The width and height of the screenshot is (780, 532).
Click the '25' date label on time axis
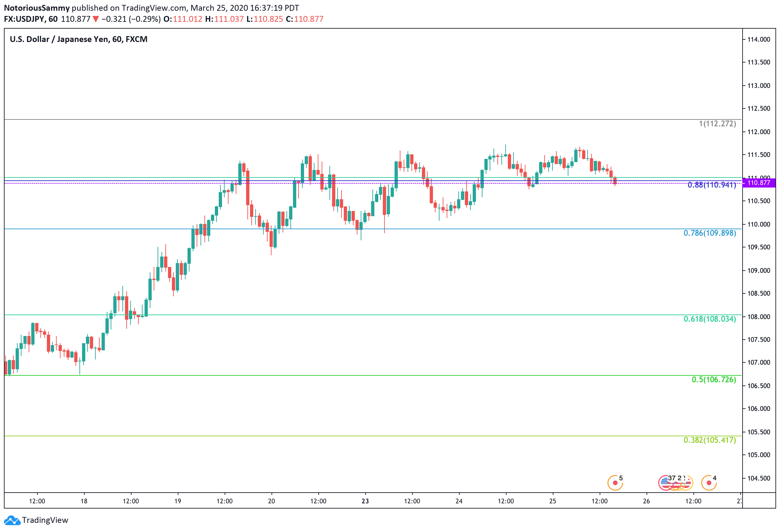552,501
